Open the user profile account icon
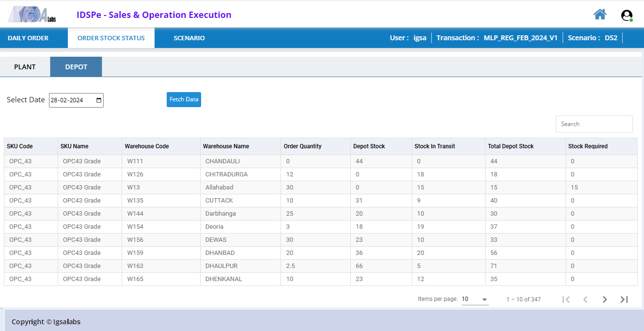644x331 pixels. pyautogui.click(x=627, y=16)
